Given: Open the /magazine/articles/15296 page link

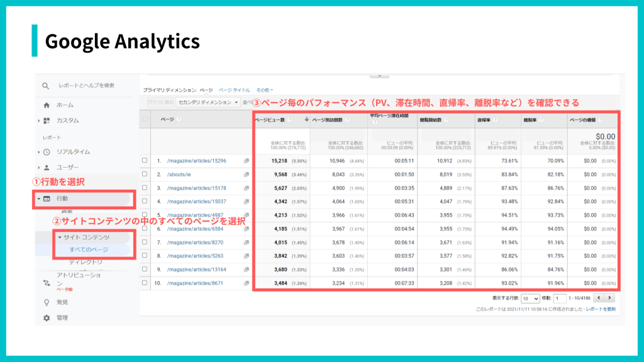Looking at the screenshot, I should (196, 161).
